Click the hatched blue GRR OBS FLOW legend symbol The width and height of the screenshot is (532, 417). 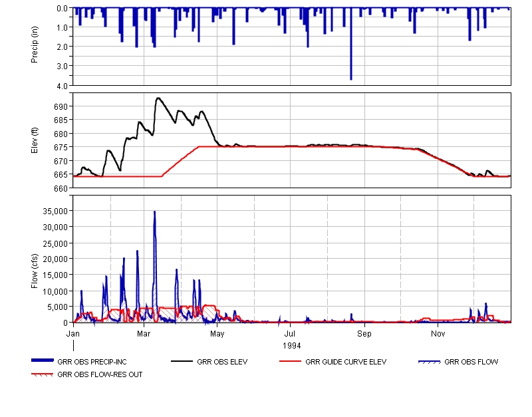coord(430,362)
